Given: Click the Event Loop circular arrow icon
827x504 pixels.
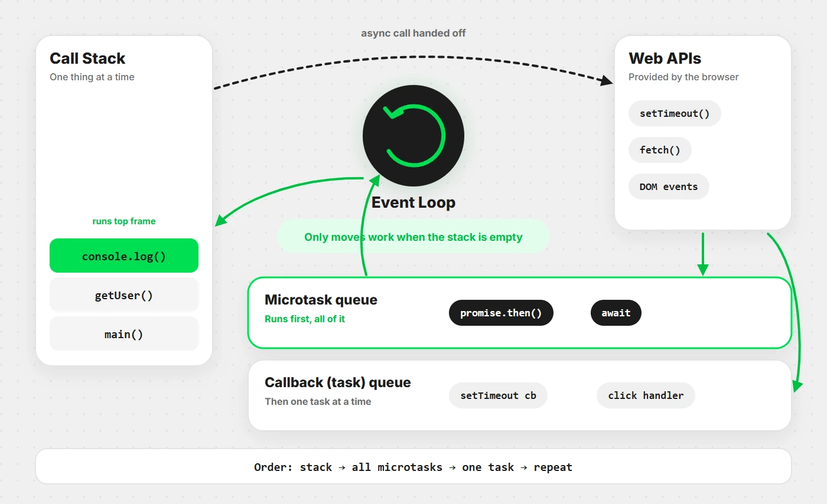Looking at the screenshot, I should click(x=413, y=136).
